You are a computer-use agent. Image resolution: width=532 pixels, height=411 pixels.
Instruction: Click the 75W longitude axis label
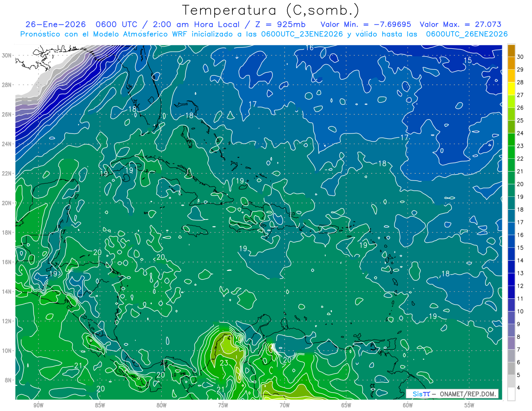[x=223, y=406]
